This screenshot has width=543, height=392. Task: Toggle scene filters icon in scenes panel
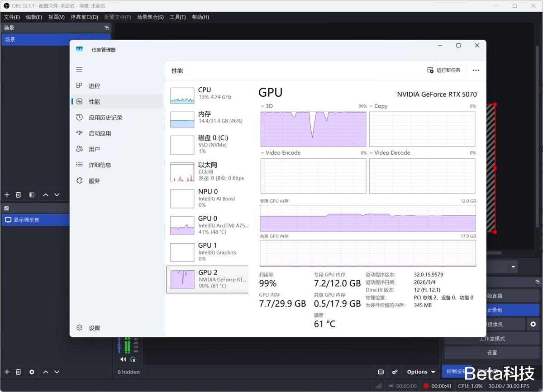coord(31,195)
